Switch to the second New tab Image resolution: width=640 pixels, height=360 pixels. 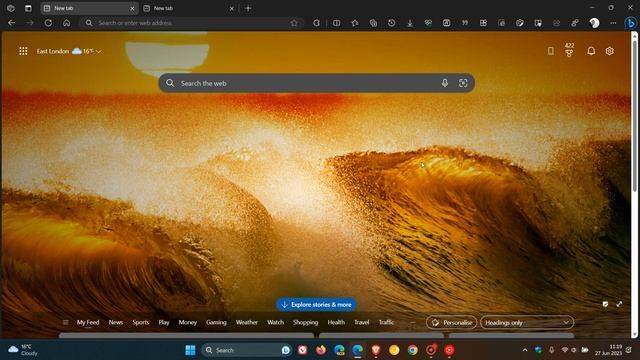[x=189, y=8]
